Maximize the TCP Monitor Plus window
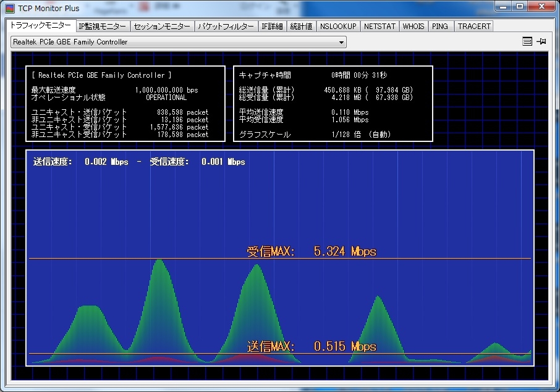 (520, 7)
